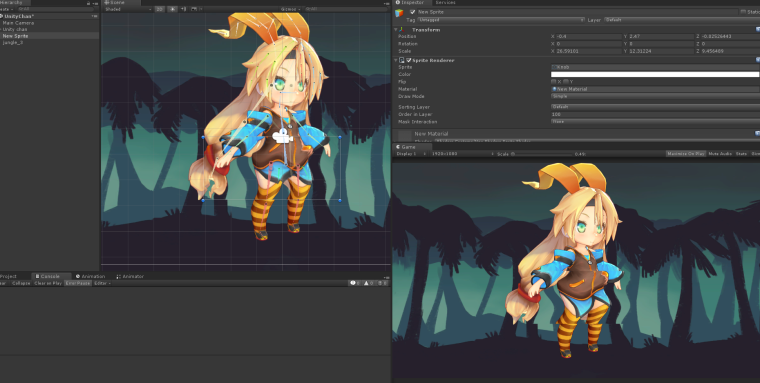Open the Console Editor dropdown
Image resolution: width=760 pixels, height=383 pixels.
click(x=102, y=283)
